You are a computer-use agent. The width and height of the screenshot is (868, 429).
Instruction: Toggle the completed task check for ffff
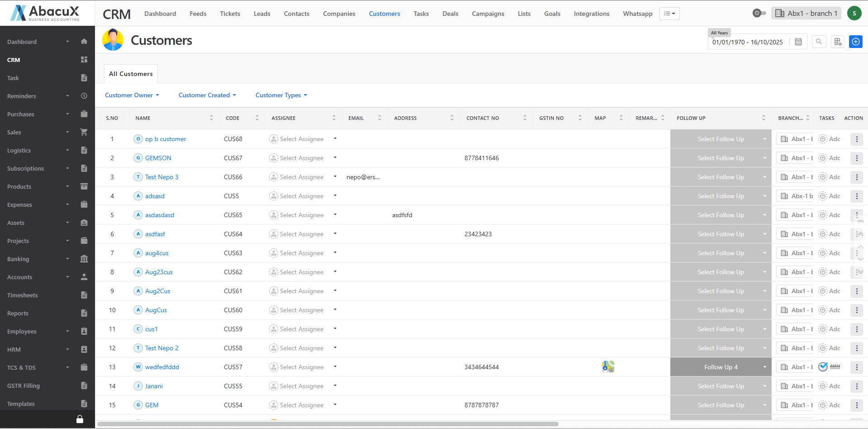point(823,367)
